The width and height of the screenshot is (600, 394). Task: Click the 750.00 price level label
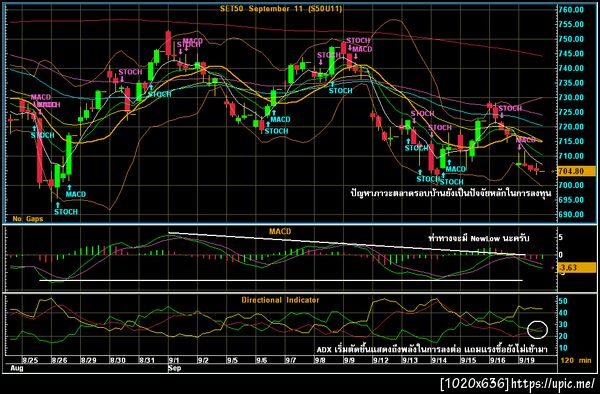(x=571, y=39)
